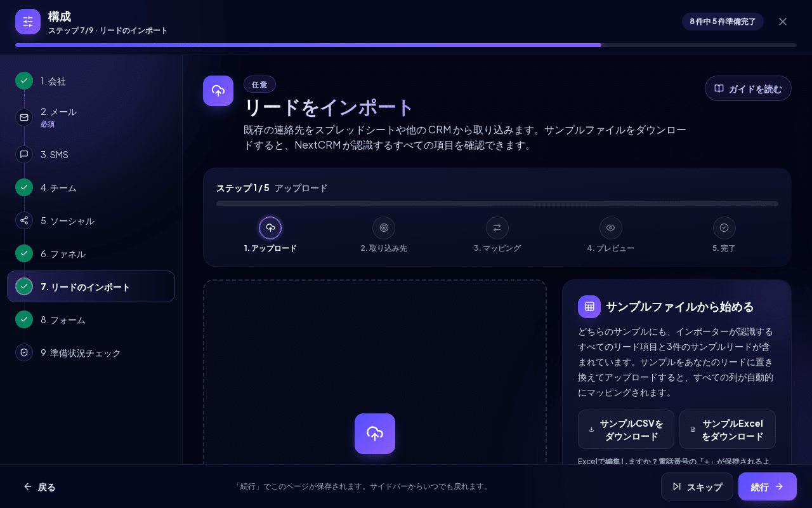The width and height of the screenshot is (812, 508).
Task: Click the 1. アップロード step circle icon
Action: click(x=270, y=228)
